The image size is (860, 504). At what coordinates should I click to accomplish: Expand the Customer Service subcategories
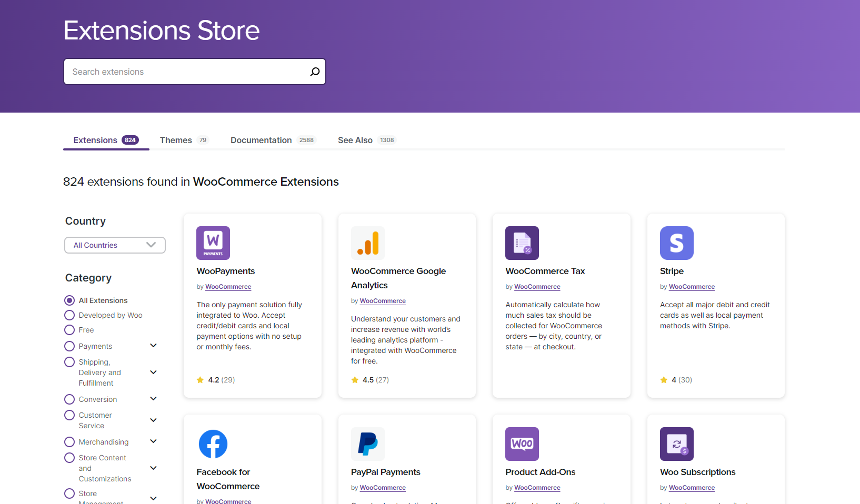coord(154,420)
